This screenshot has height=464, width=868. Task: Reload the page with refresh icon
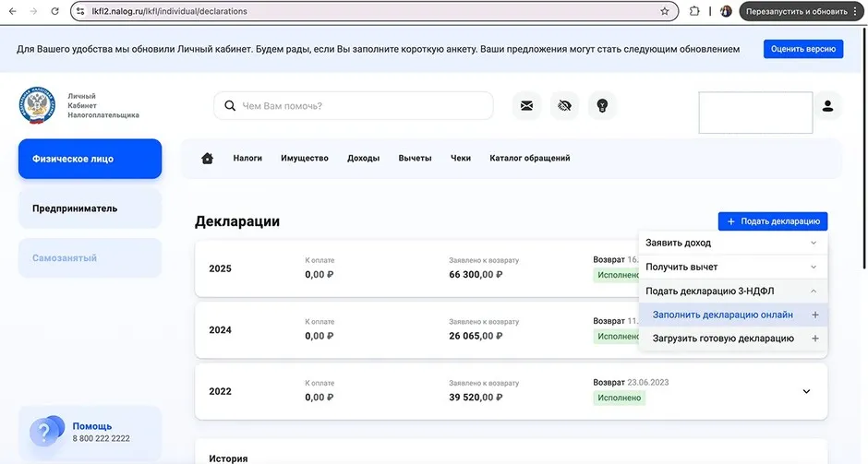(54, 11)
